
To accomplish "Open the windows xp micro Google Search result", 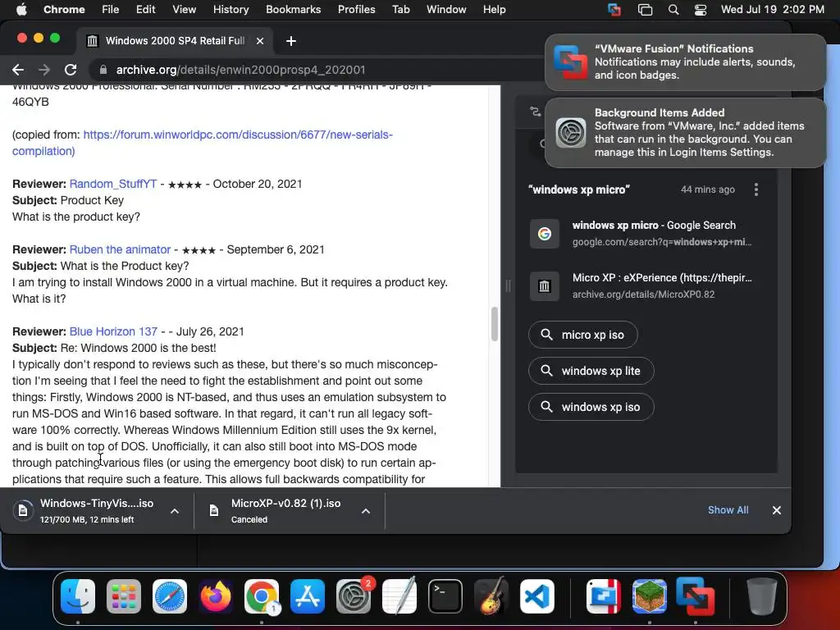I will [646, 233].
